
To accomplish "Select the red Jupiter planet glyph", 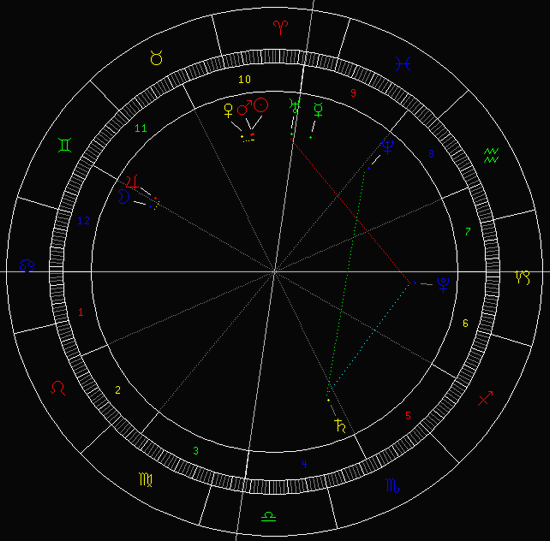I will click(x=133, y=182).
